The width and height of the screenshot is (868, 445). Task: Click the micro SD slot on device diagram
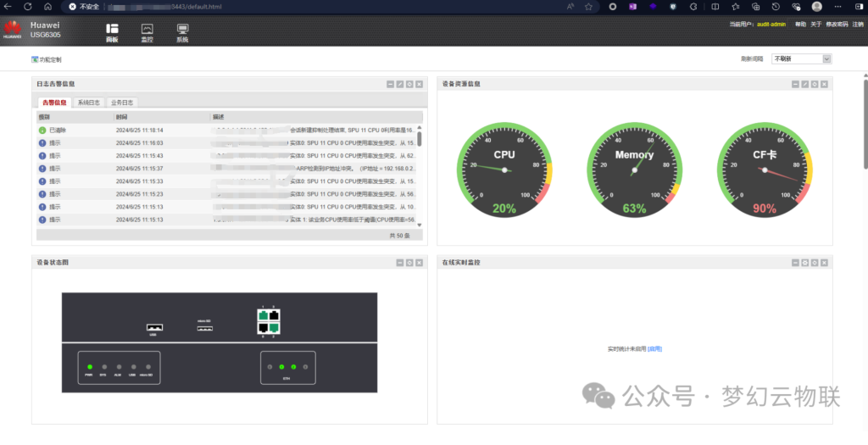click(x=205, y=328)
